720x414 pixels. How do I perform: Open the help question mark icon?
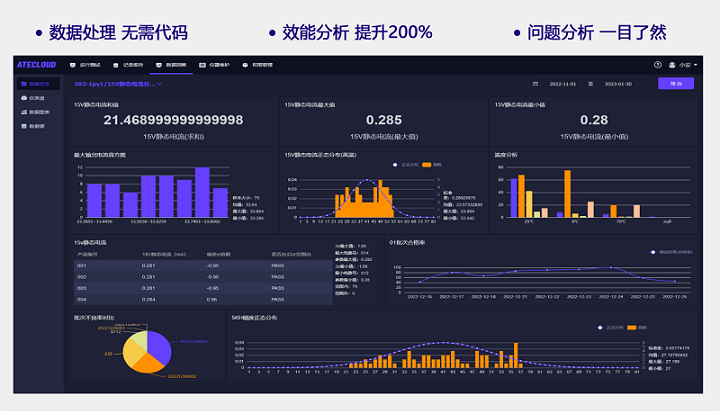[x=658, y=65]
